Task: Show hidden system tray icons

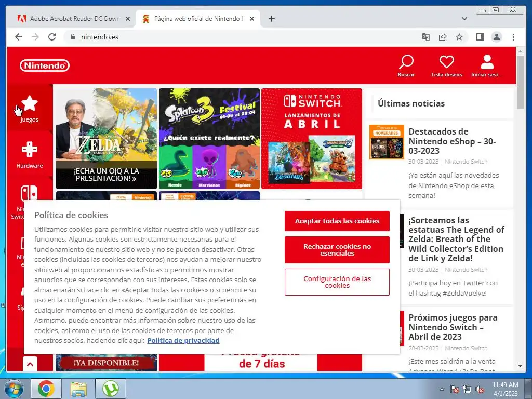Action: (x=442, y=390)
